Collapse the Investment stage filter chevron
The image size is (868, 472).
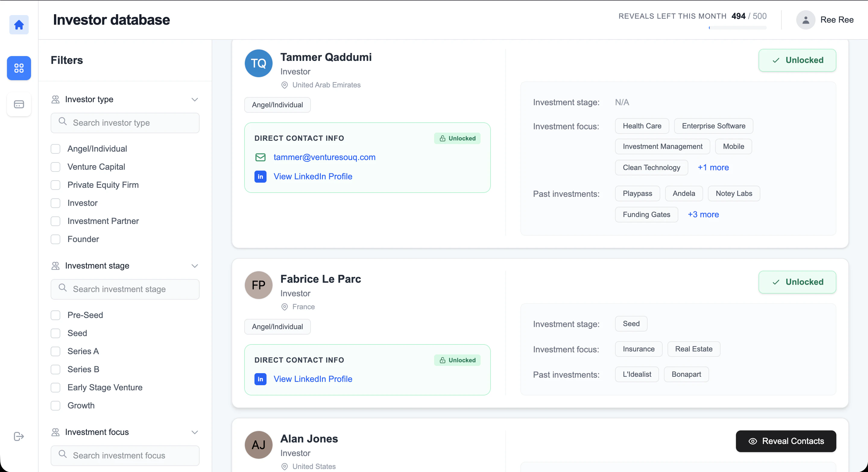[x=194, y=266]
